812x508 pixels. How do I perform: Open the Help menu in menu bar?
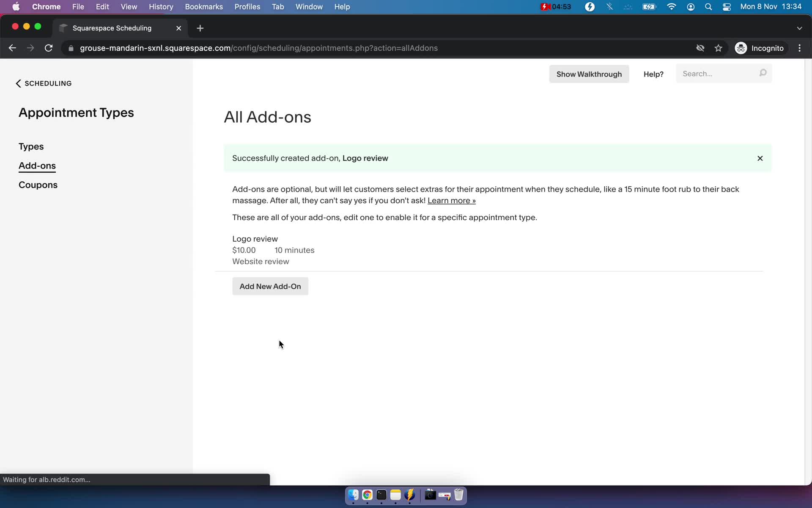coord(342,7)
